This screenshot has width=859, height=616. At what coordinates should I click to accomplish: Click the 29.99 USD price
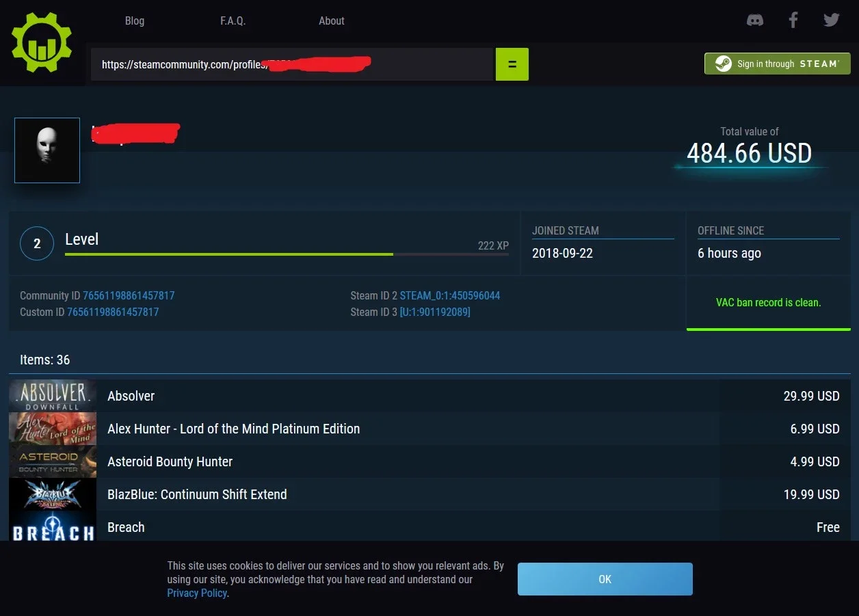point(812,396)
